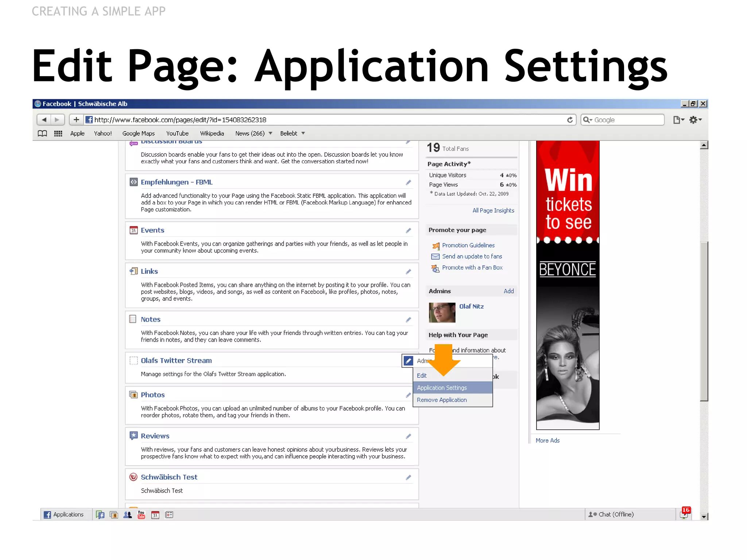Click the Reviews star app icon

[133, 436]
